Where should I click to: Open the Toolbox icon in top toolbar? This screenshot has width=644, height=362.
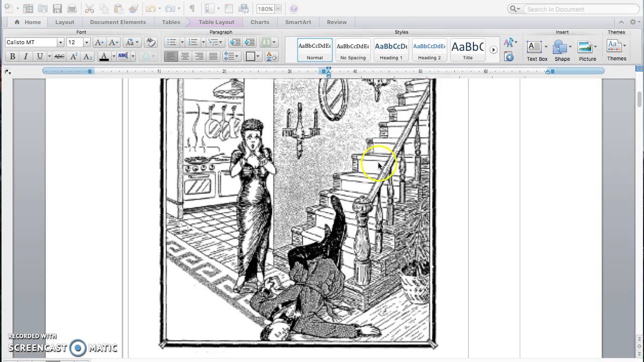coord(229,9)
